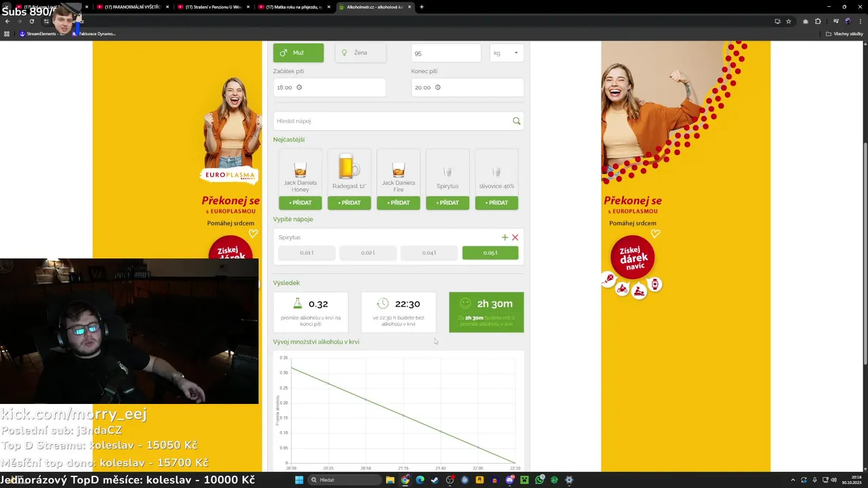This screenshot has height=488, width=868.
Task: Choose 0.04 l volume for Spirytus
Action: click(x=429, y=253)
